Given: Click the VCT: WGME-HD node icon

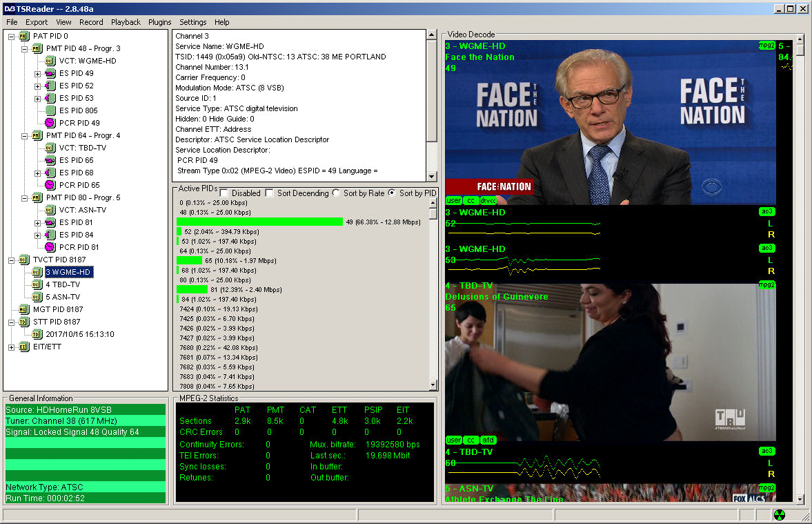Looking at the screenshot, I should [50, 61].
